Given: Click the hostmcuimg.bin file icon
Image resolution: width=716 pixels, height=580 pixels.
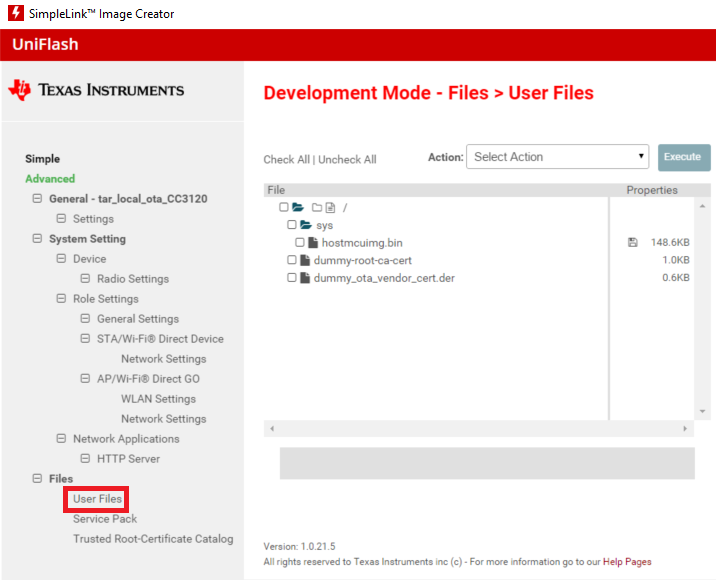Looking at the screenshot, I should pyautogui.click(x=313, y=243).
